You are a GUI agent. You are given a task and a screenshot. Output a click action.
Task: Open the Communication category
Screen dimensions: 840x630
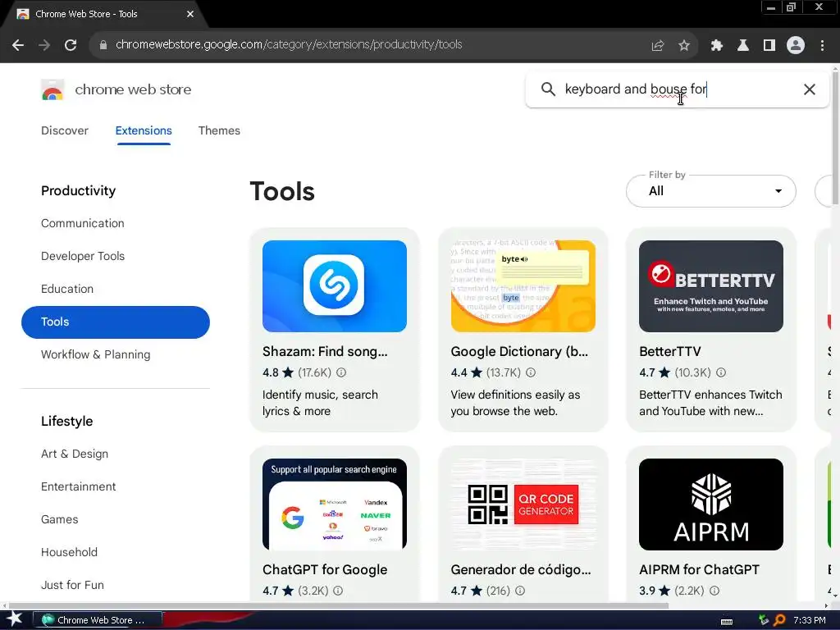tap(83, 223)
